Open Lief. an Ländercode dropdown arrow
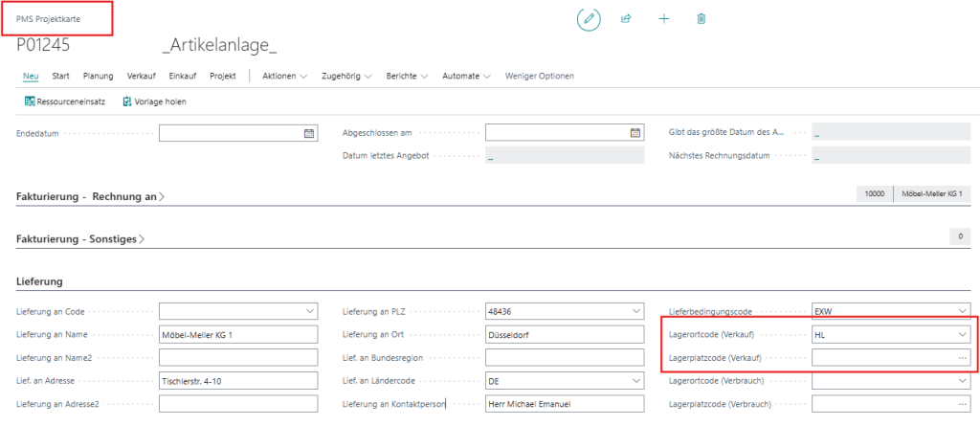The height and width of the screenshot is (426, 980). click(636, 380)
